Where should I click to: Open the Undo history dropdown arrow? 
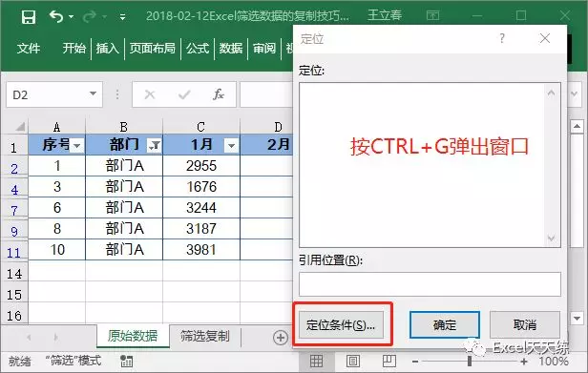coord(72,17)
